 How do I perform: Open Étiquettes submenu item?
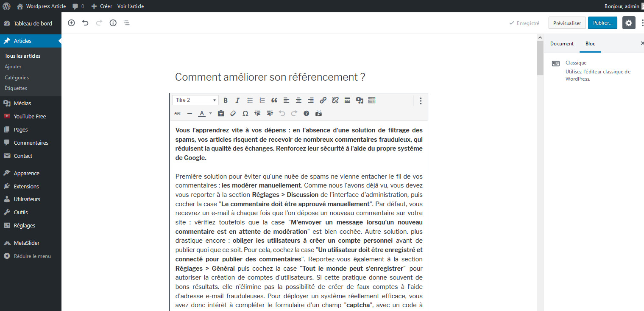click(x=16, y=88)
